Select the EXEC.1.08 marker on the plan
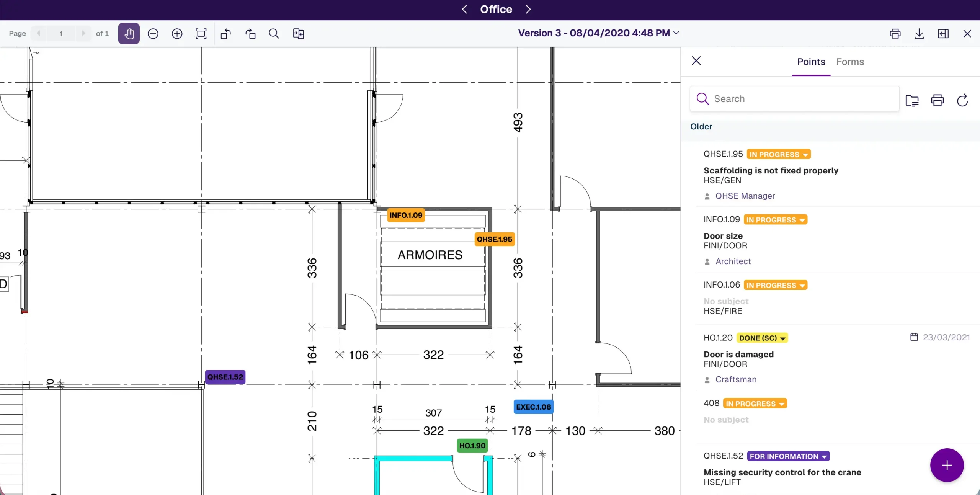This screenshot has height=495, width=980. (x=533, y=407)
